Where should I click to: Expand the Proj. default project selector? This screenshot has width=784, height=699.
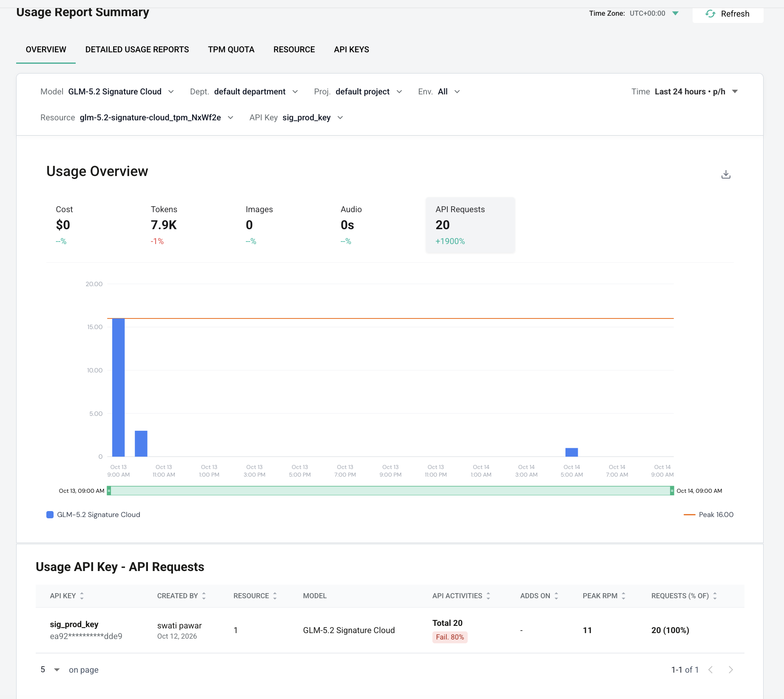358,92
